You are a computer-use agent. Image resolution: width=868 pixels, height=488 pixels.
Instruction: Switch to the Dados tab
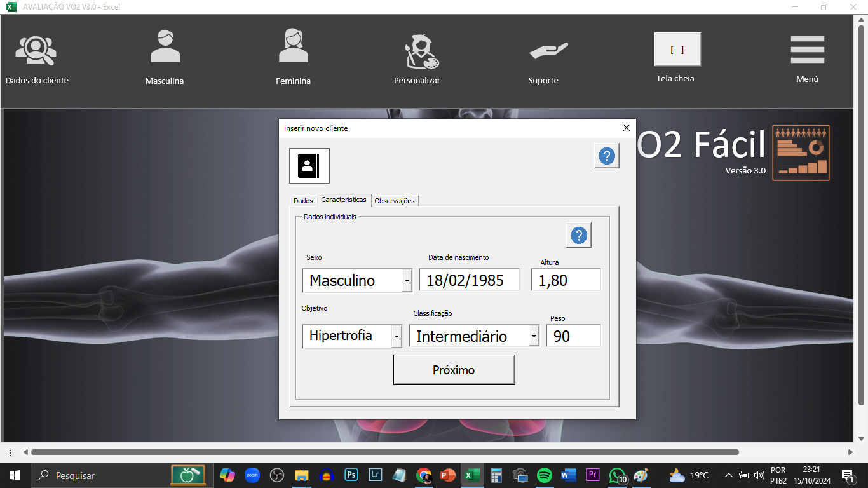tap(303, 201)
